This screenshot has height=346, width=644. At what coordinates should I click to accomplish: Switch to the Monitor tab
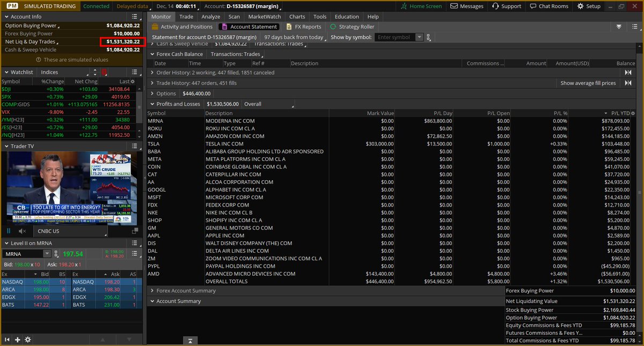pos(161,17)
